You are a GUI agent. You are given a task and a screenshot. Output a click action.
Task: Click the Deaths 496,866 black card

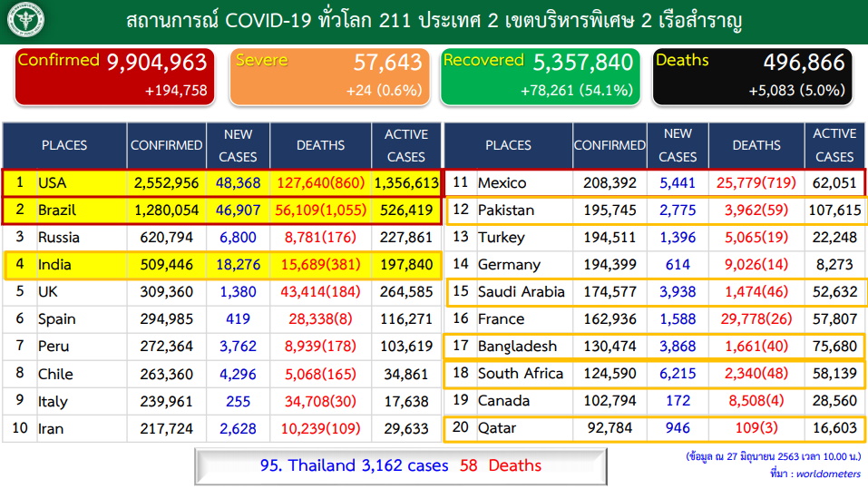[752, 76]
